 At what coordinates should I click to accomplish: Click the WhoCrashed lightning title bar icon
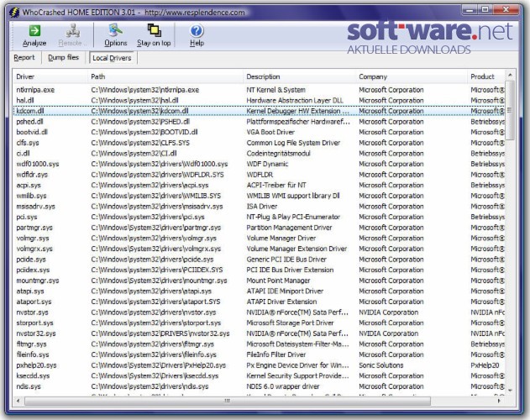[x=14, y=13]
